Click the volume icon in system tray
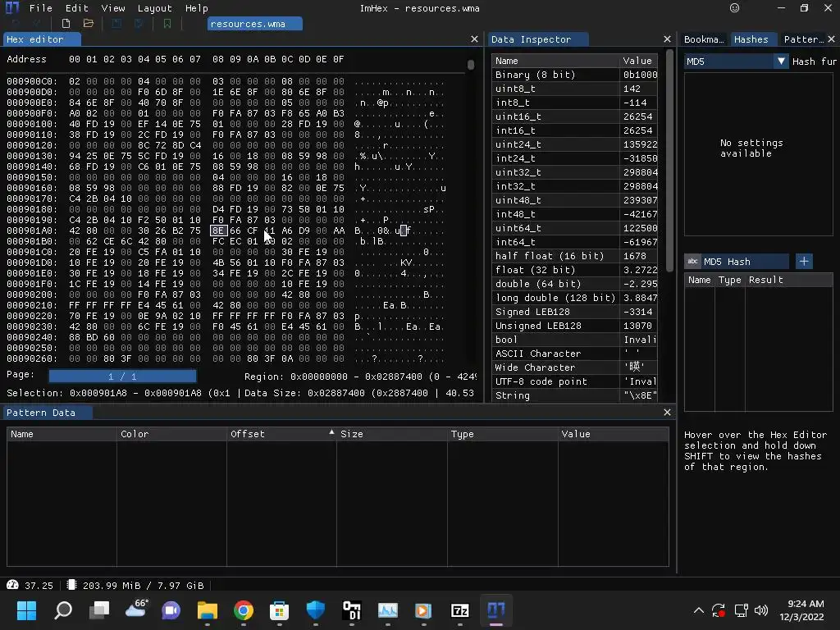The width and height of the screenshot is (840, 630). [760, 610]
